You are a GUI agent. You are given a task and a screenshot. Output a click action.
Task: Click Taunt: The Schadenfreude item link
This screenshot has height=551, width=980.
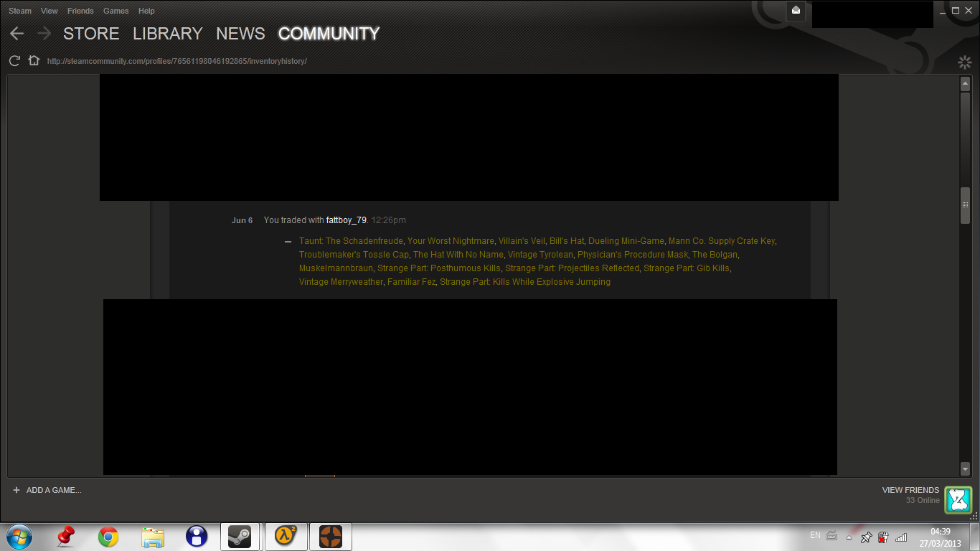click(x=351, y=241)
